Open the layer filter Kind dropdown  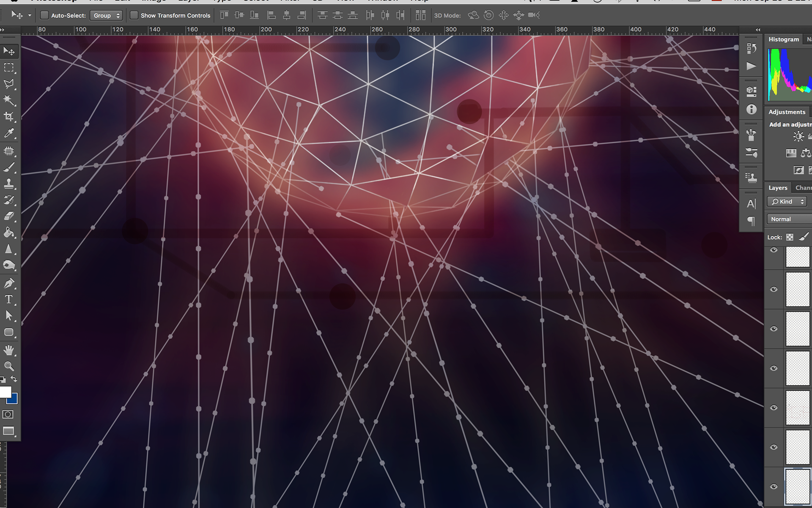click(787, 202)
